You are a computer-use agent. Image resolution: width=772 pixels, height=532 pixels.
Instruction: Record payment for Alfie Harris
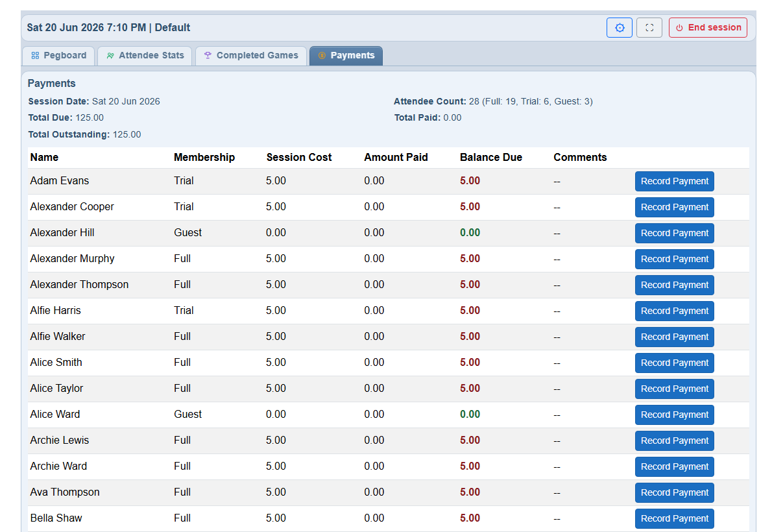pyautogui.click(x=675, y=311)
